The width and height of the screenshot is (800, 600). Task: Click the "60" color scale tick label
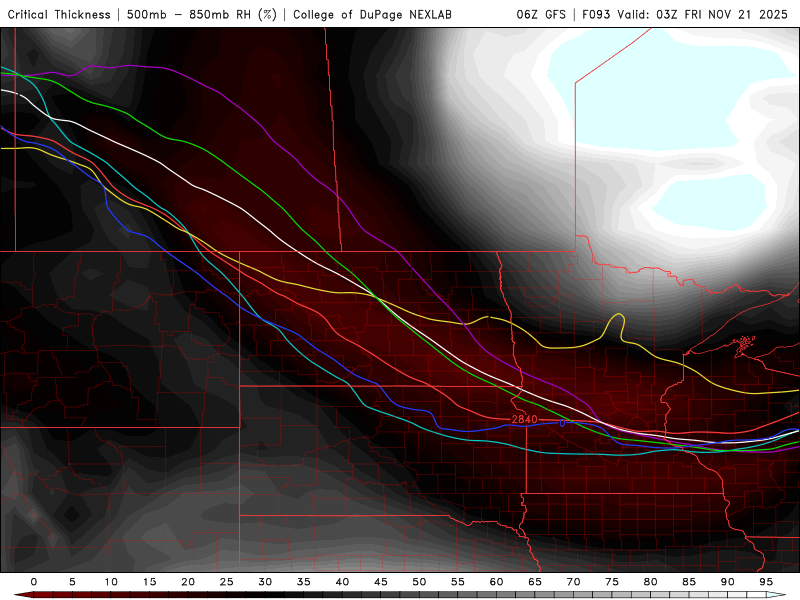496,582
